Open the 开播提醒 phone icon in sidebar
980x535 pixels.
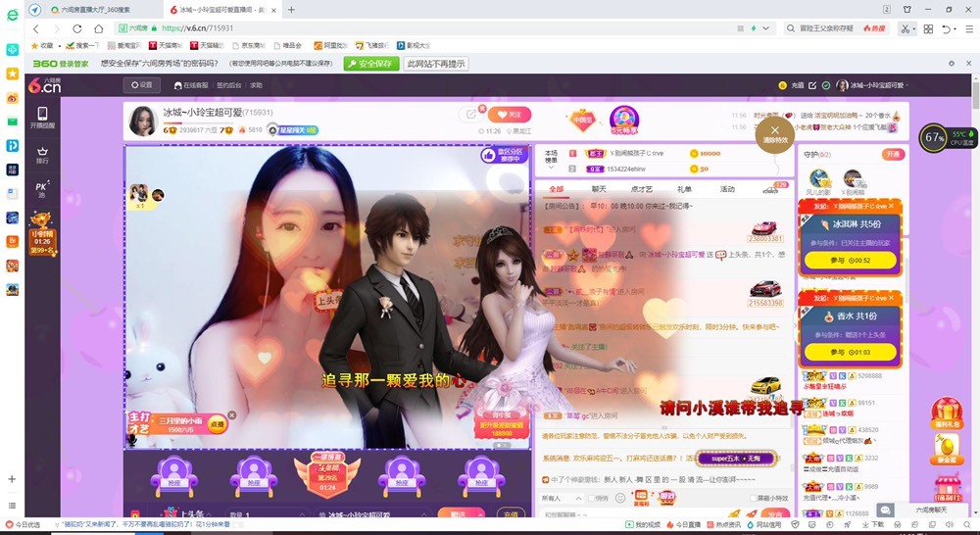(x=42, y=117)
